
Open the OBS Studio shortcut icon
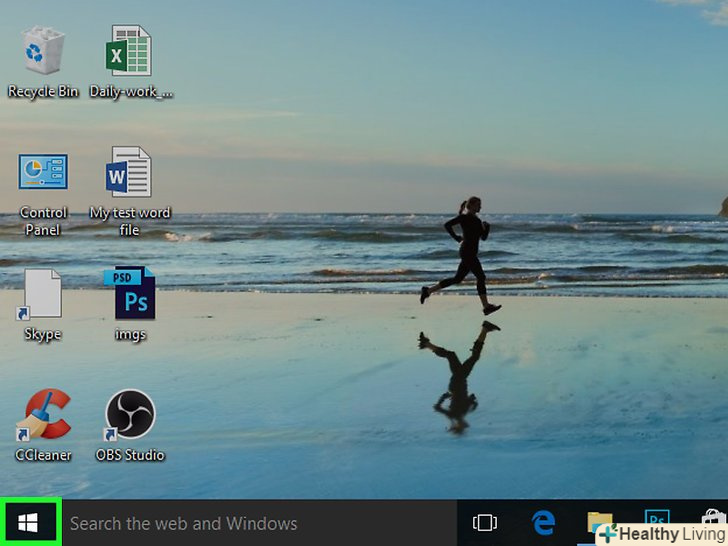click(x=130, y=415)
